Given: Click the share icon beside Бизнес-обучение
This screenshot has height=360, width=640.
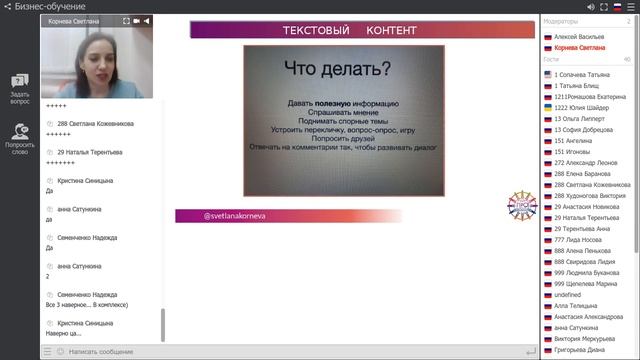Looking at the screenshot, I should (x=7, y=7).
